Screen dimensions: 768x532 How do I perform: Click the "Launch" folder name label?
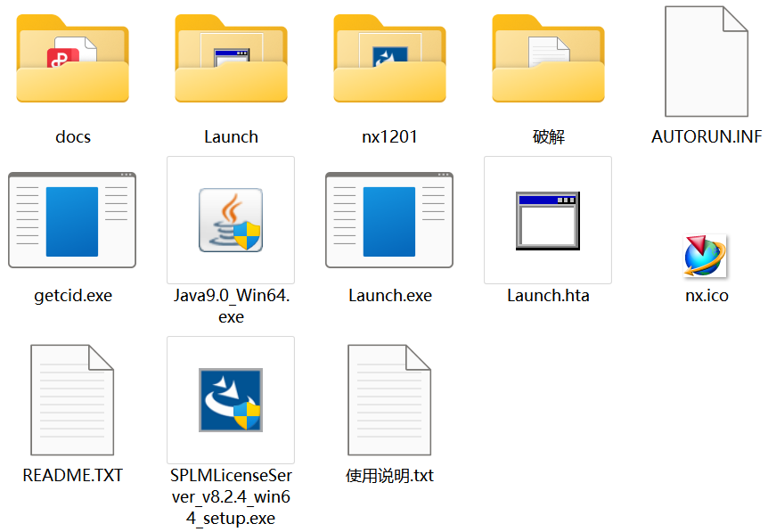tap(231, 136)
